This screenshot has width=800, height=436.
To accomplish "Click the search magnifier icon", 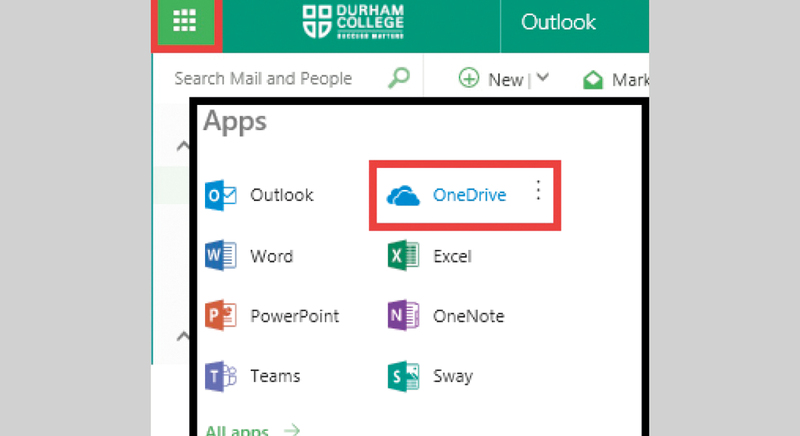I will (x=398, y=78).
